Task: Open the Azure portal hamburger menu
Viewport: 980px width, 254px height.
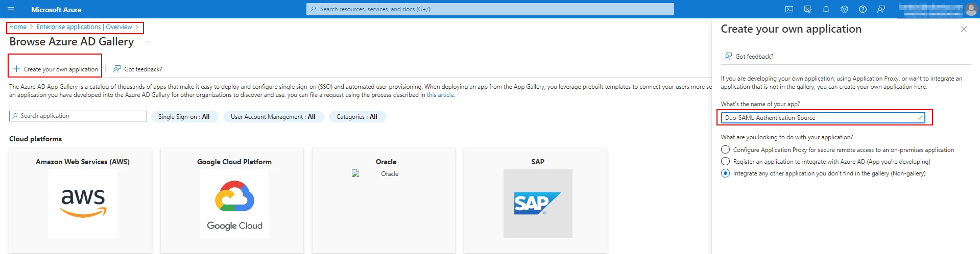Action: click(11, 9)
